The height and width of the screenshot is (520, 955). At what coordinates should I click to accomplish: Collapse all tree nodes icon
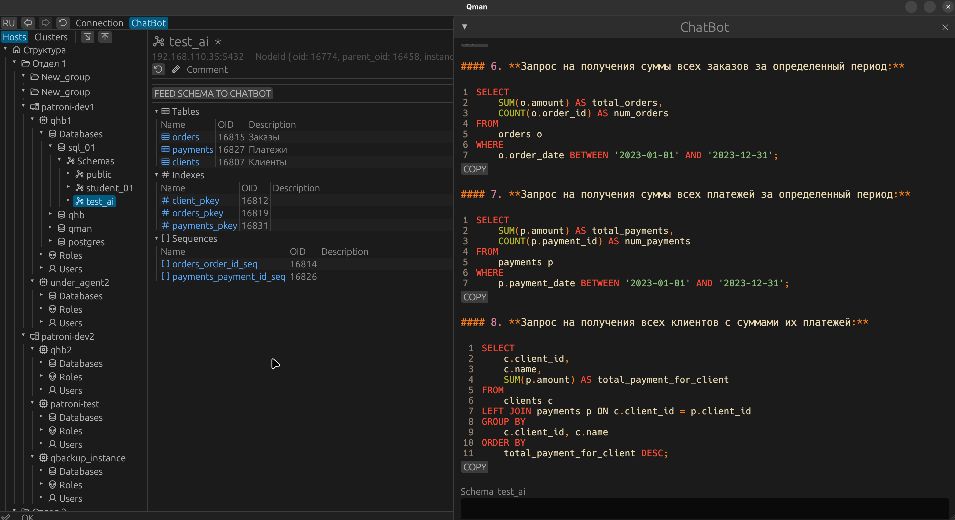[x=87, y=37]
